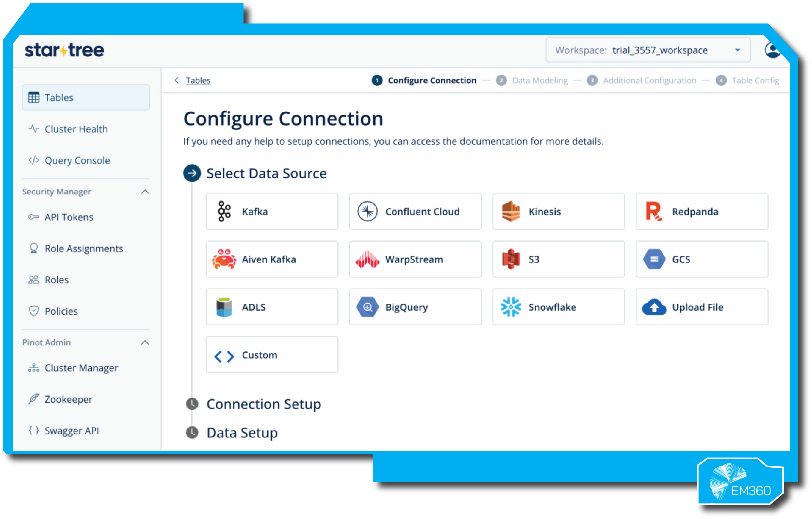Image resolution: width=812 pixels, height=519 pixels.
Task: Choose the Upload File option
Action: (x=701, y=307)
